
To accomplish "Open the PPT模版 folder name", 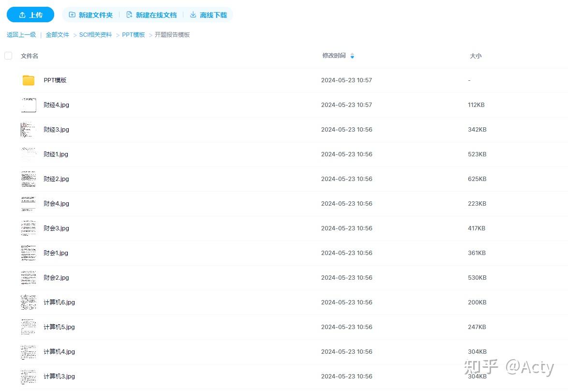I will pyautogui.click(x=55, y=80).
